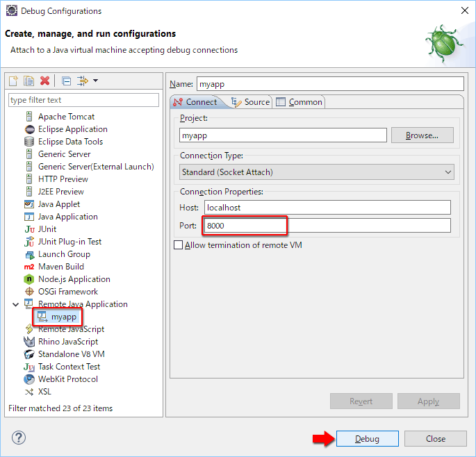Image resolution: width=476 pixels, height=457 pixels.
Task: Open the help question mark icon
Action: point(19,438)
